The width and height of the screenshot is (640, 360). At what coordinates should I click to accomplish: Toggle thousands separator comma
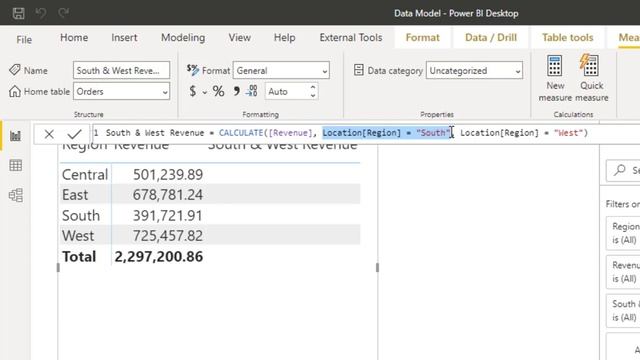point(236,91)
